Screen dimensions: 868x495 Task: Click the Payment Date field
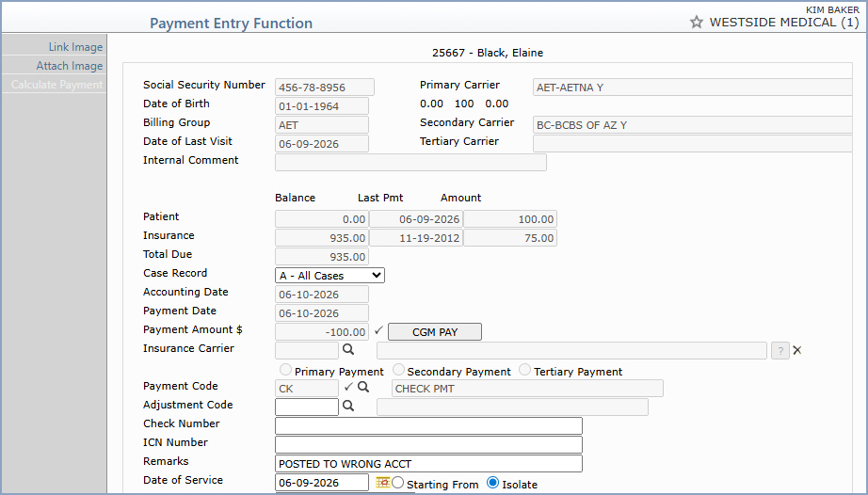coord(322,313)
